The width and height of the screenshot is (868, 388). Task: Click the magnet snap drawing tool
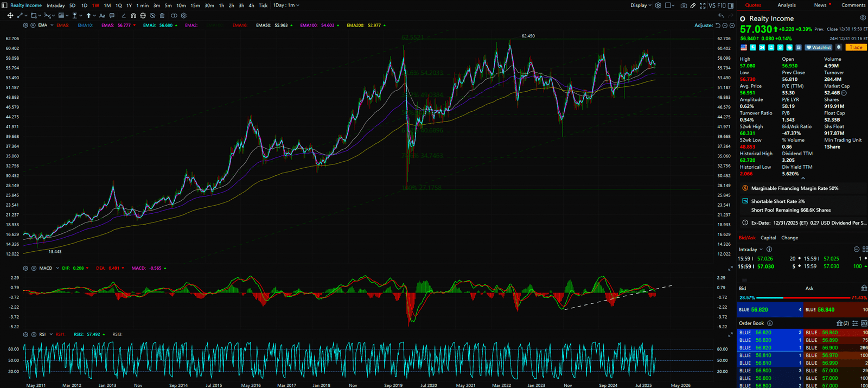point(133,16)
